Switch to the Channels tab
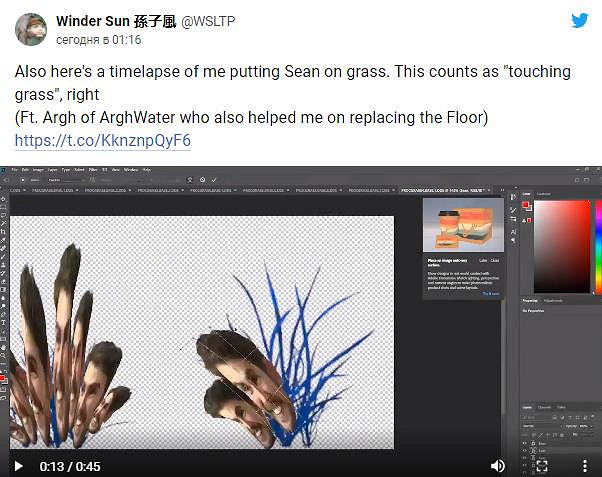Viewport: 602px width, 477px height. (545, 407)
